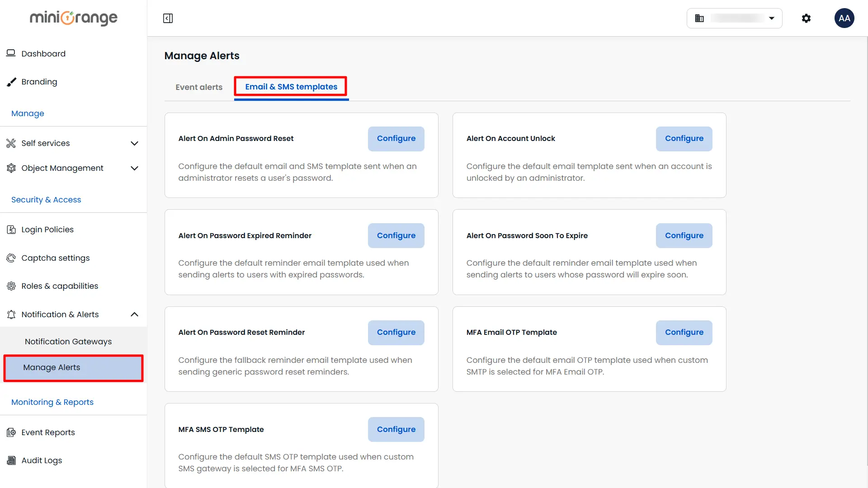Configure Alert On Password Expired Reminder

pos(396,236)
